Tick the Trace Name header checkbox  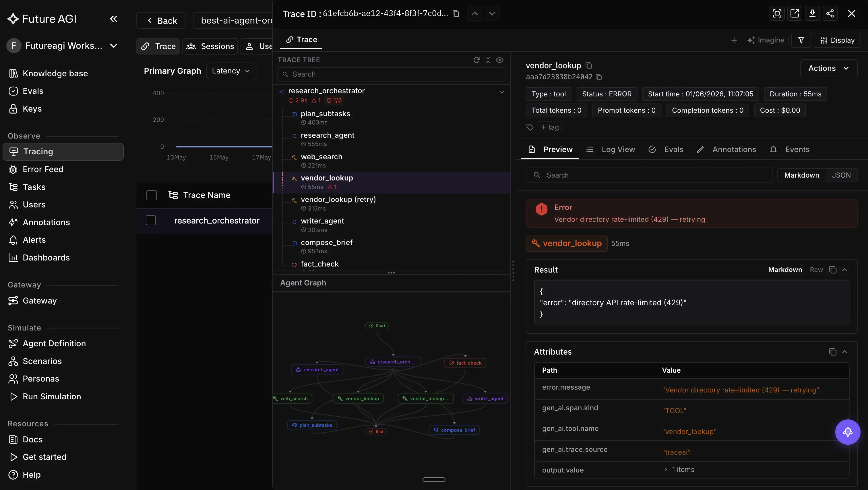click(151, 195)
